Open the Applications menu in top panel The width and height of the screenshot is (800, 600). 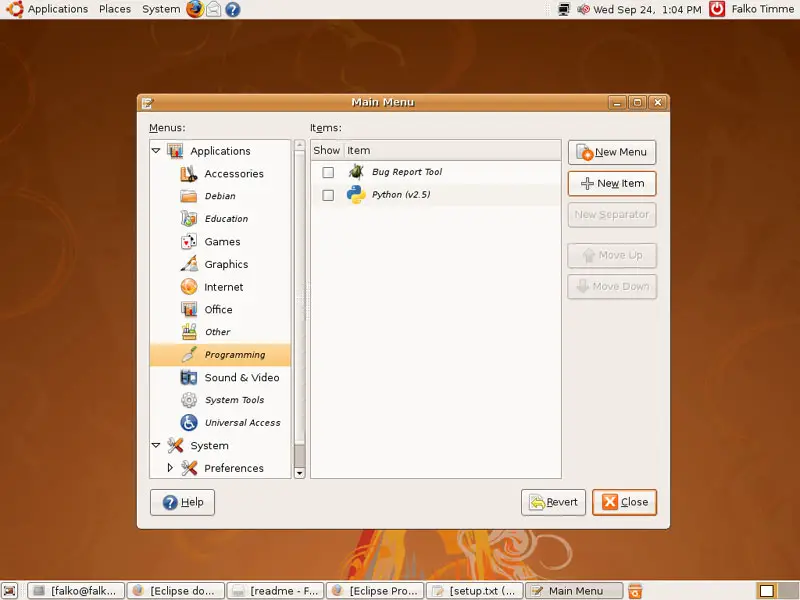58,9
